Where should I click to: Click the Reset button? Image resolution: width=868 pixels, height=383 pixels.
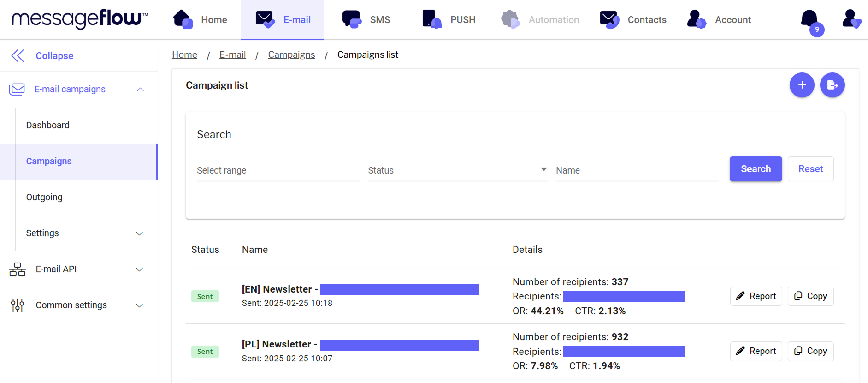point(810,169)
